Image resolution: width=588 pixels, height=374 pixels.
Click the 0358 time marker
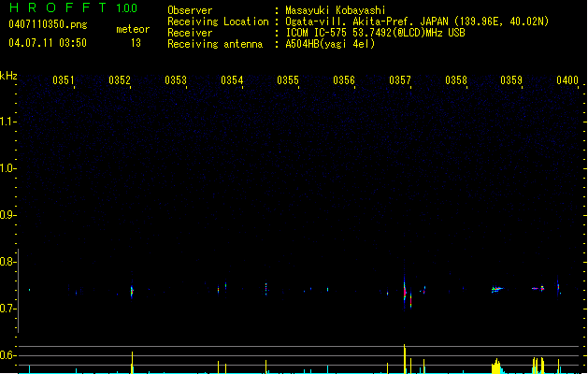coord(456,80)
